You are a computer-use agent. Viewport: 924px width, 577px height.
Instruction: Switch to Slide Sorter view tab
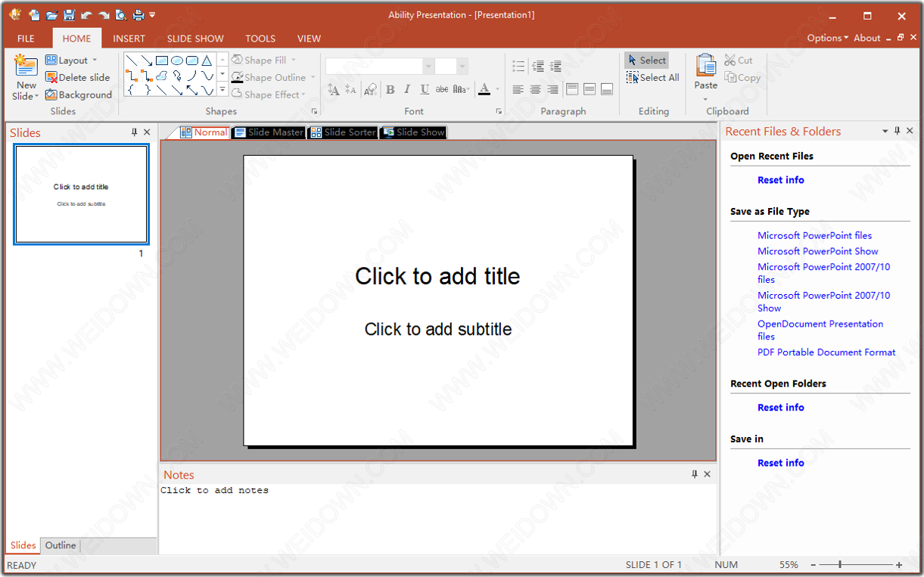point(343,132)
